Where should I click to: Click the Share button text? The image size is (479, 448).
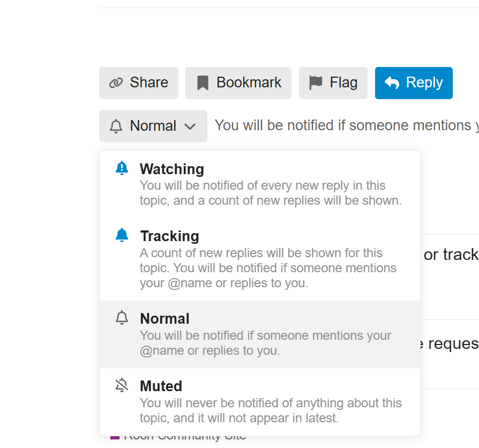(x=149, y=83)
